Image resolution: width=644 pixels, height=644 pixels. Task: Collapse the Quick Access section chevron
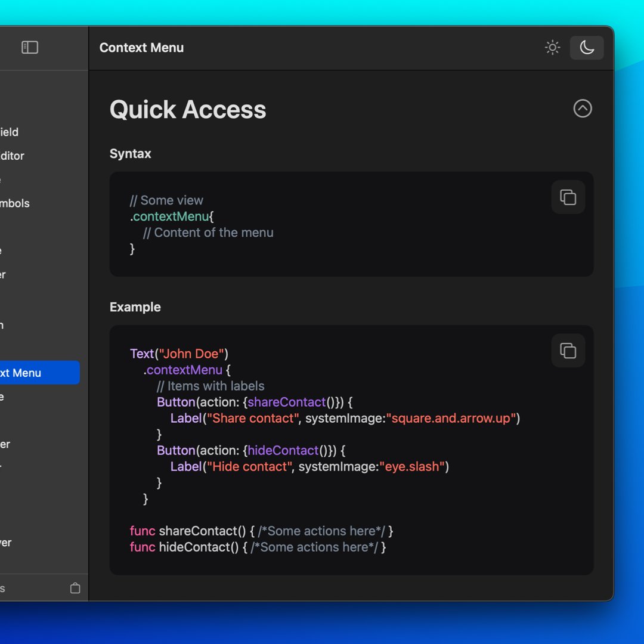coord(583,109)
